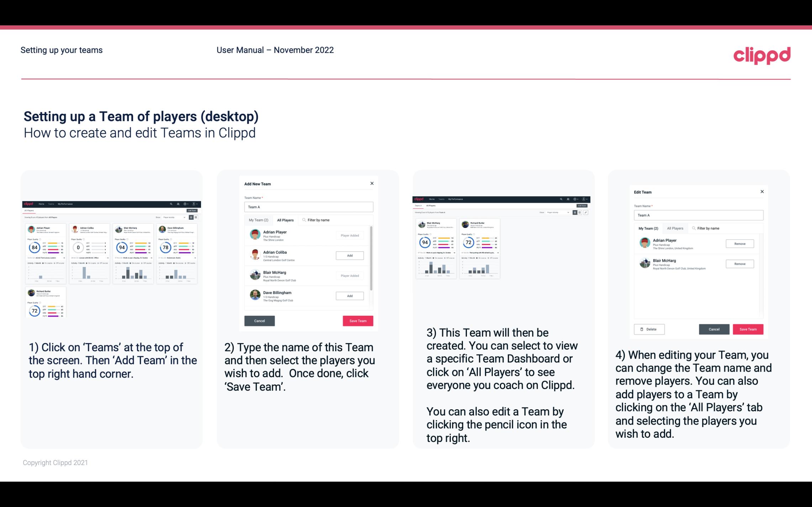This screenshot has width=812, height=507.
Task: Click the Add button next to Adrian Coliba
Action: point(349,255)
